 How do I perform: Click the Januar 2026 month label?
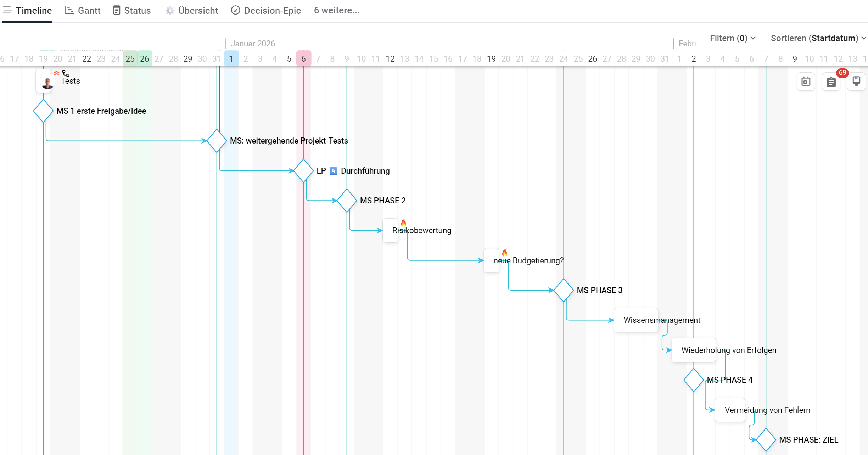[x=253, y=44]
